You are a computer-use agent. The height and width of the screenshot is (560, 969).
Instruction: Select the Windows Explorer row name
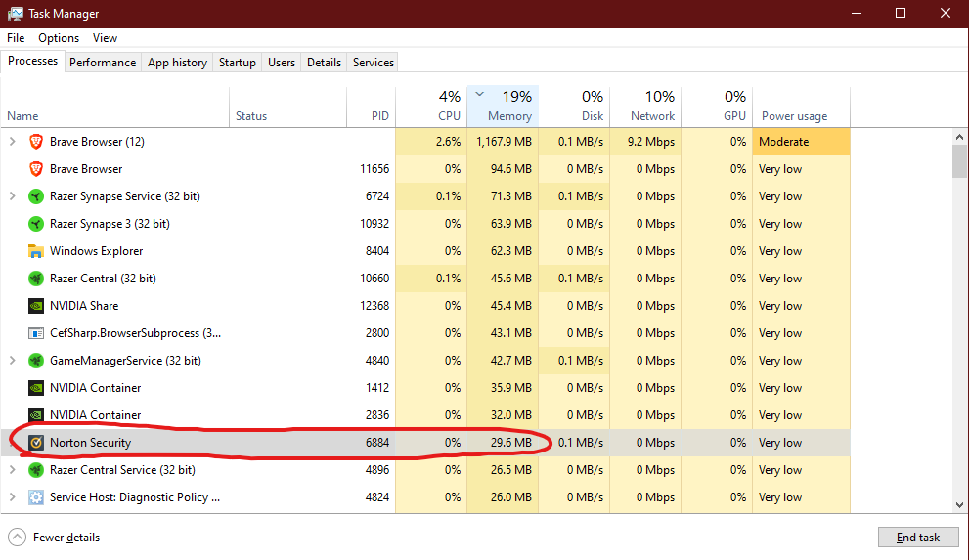[x=97, y=251]
